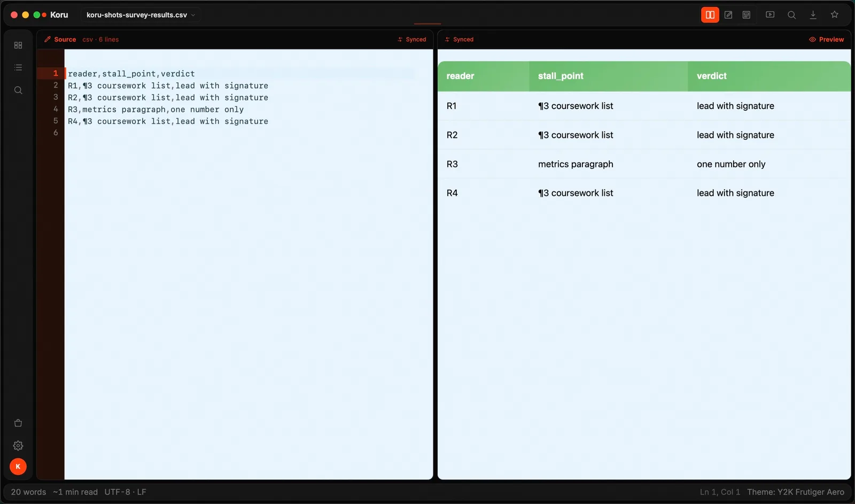Switch to editor-only view
This screenshot has height=504, width=855.
click(x=728, y=15)
